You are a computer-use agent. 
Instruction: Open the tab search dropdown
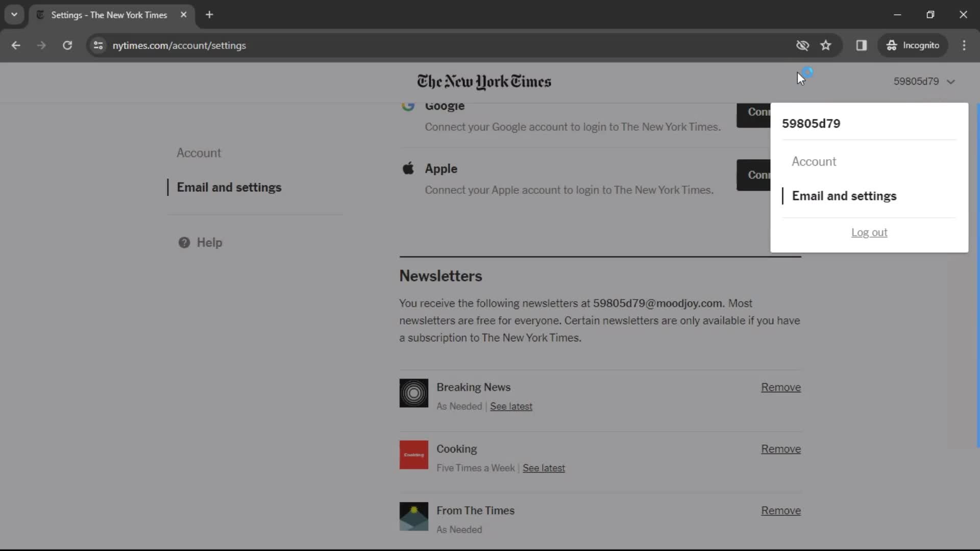tap(14, 15)
